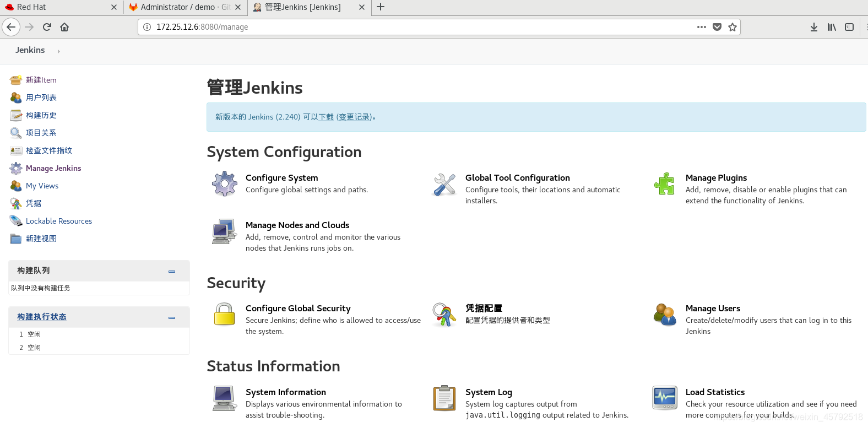Open the Library icon in toolbar
This screenshot has width=868, height=427.
pyautogui.click(x=832, y=27)
